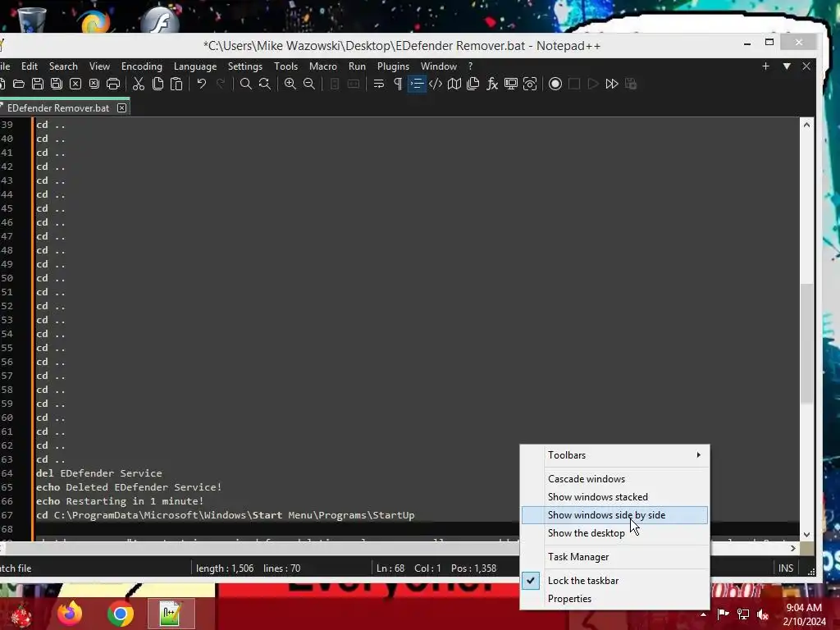The image size is (840, 630).
Task: Open Firefox from the taskbar
Action: tap(71, 614)
